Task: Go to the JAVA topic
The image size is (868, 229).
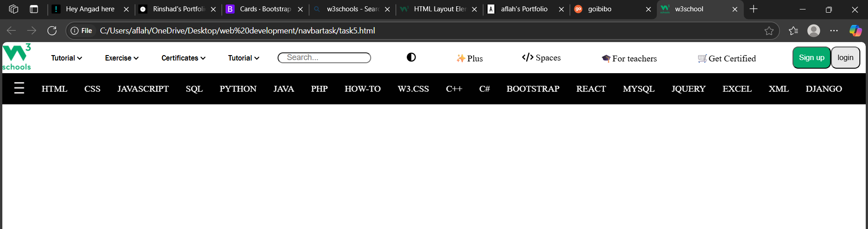Action: point(283,89)
